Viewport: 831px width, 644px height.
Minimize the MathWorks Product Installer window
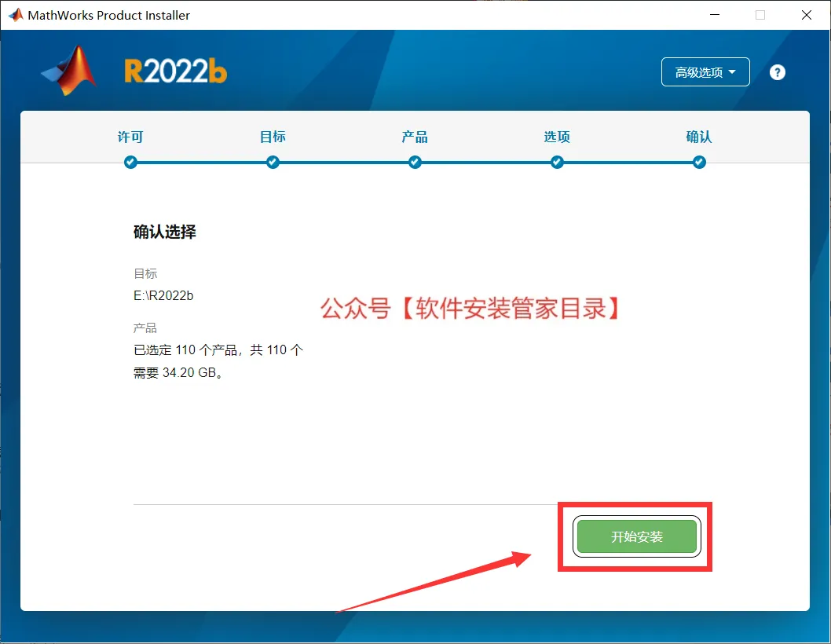point(715,15)
